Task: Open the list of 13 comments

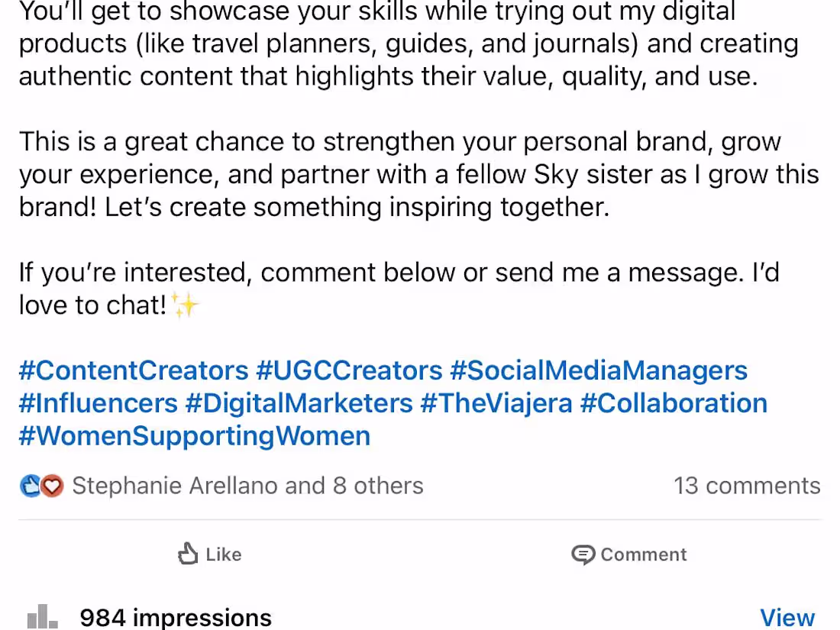Action: 747,485
